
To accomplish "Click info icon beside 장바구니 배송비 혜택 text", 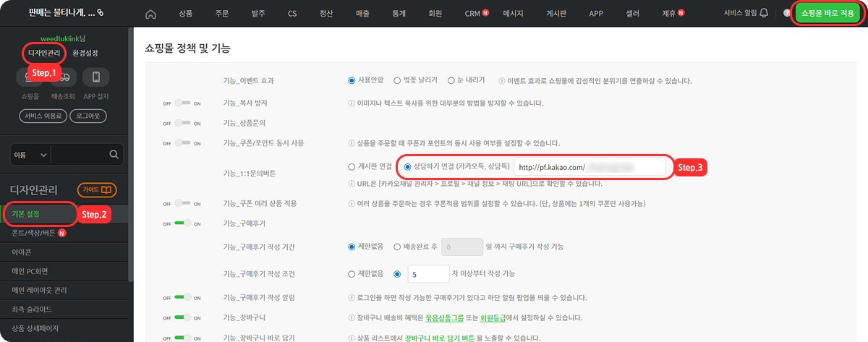I will (x=352, y=317).
